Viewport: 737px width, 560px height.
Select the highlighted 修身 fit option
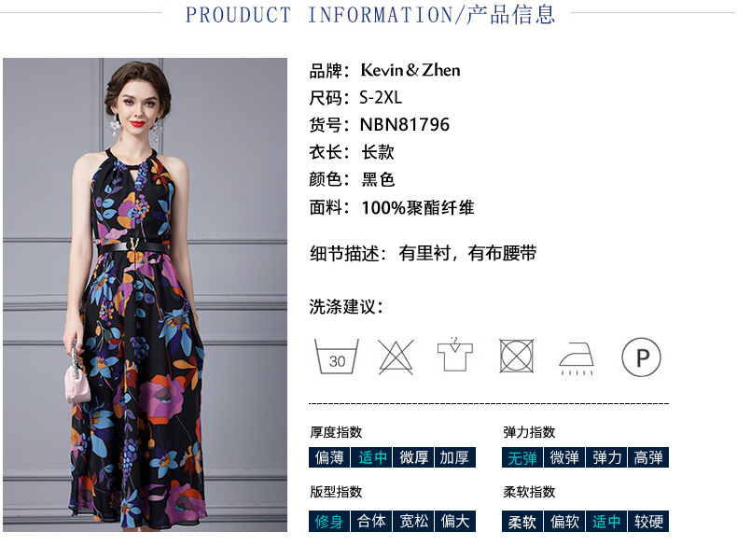point(329,521)
